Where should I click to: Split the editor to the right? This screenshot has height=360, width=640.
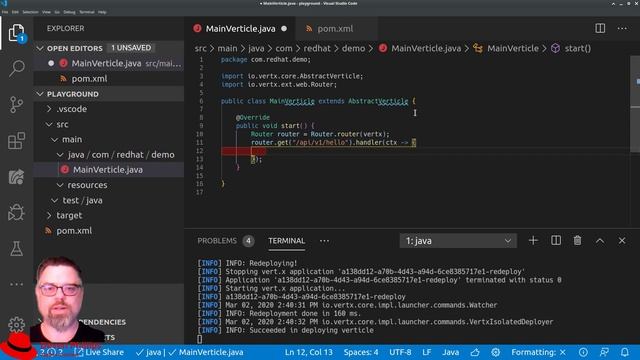click(600, 28)
